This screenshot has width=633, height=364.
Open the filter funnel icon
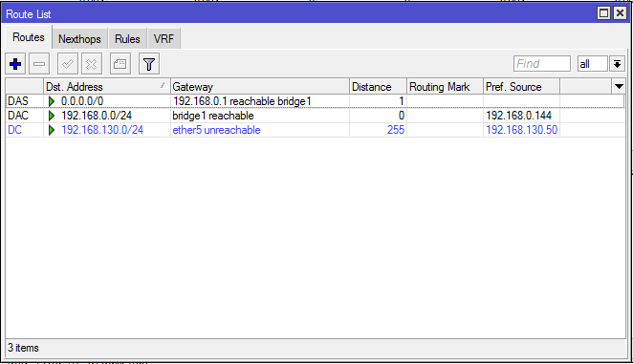[149, 64]
